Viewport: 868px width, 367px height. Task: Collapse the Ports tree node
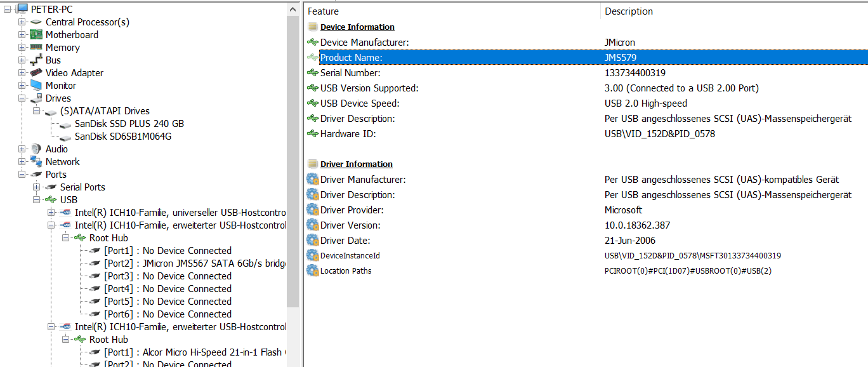(x=22, y=175)
